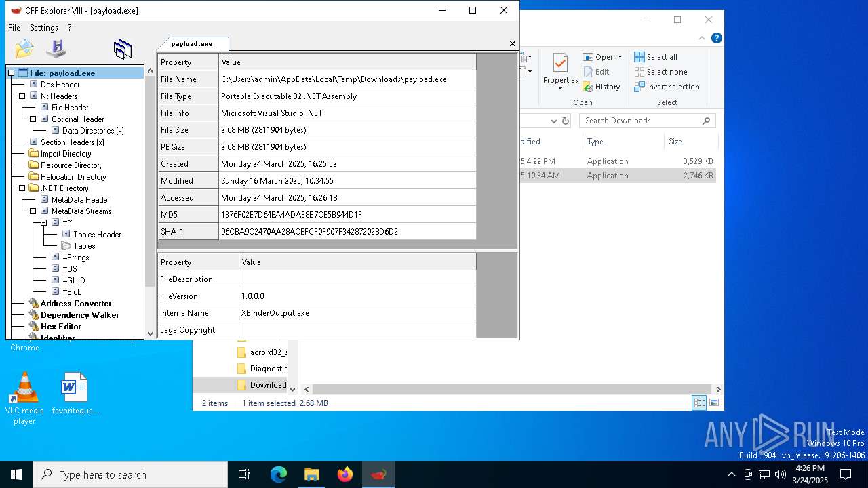The width and height of the screenshot is (868, 488).
Task: Collapse the File: payload.exe root node
Action: pyautogui.click(x=11, y=73)
